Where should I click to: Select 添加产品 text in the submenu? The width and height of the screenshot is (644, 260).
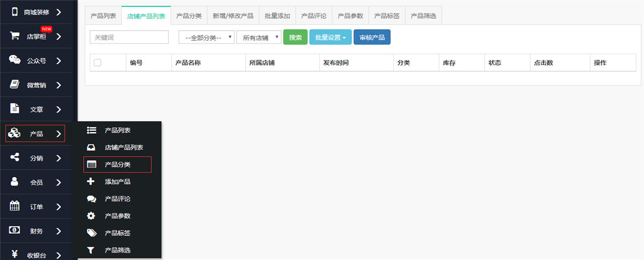click(x=118, y=182)
